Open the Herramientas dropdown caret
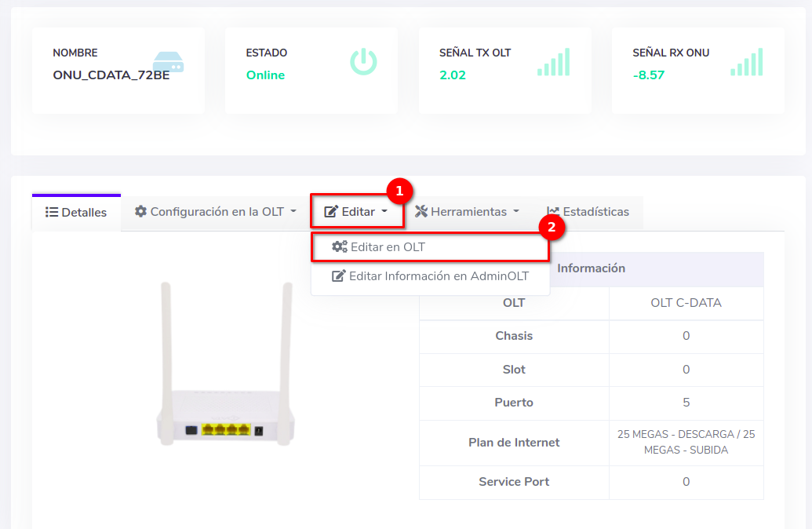The height and width of the screenshot is (529, 812). 516,212
